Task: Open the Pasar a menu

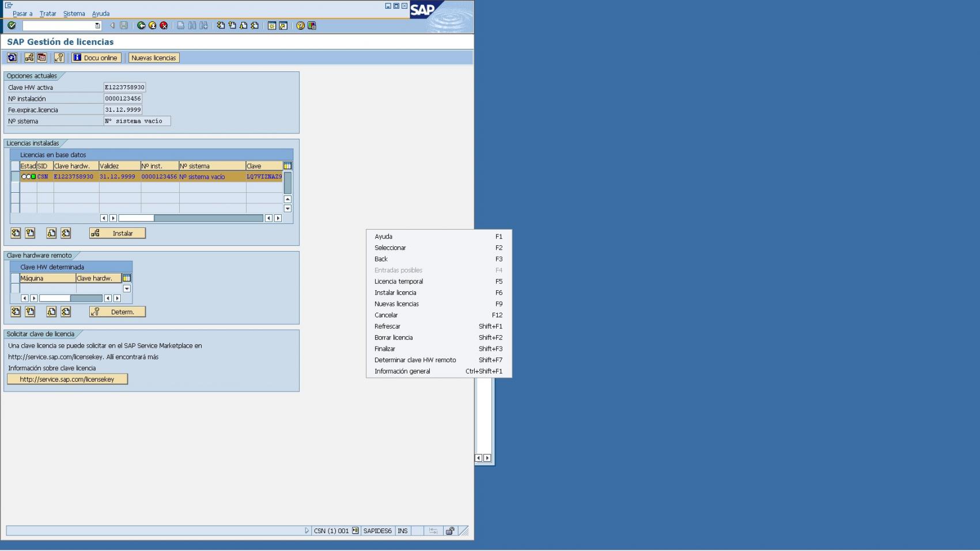Action: point(22,13)
